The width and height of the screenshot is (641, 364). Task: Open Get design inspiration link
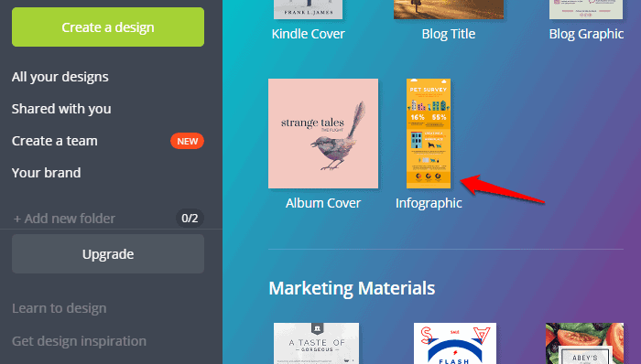pyautogui.click(x=79, y=341)
